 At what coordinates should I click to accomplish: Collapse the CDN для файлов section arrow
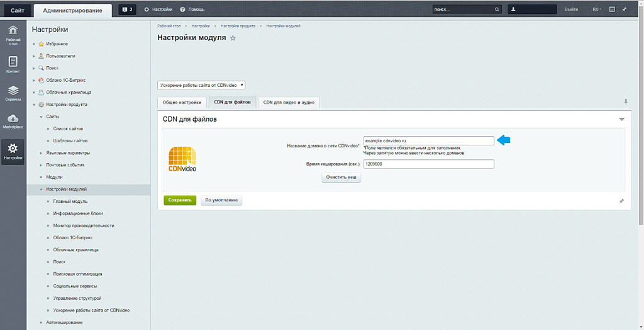(x=621, y=119)
